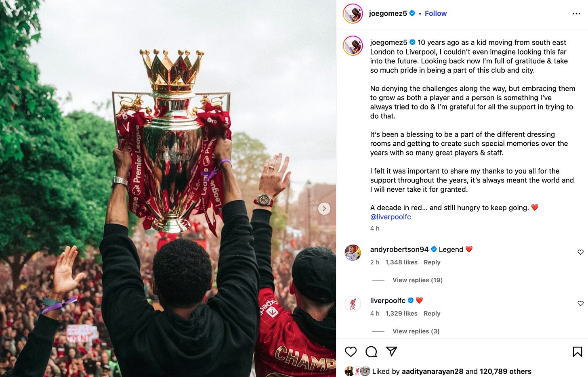The height and width of the screenshot is (377, 588).
Task: Follow joegomez5 from the header
Action: pos(436,13)
